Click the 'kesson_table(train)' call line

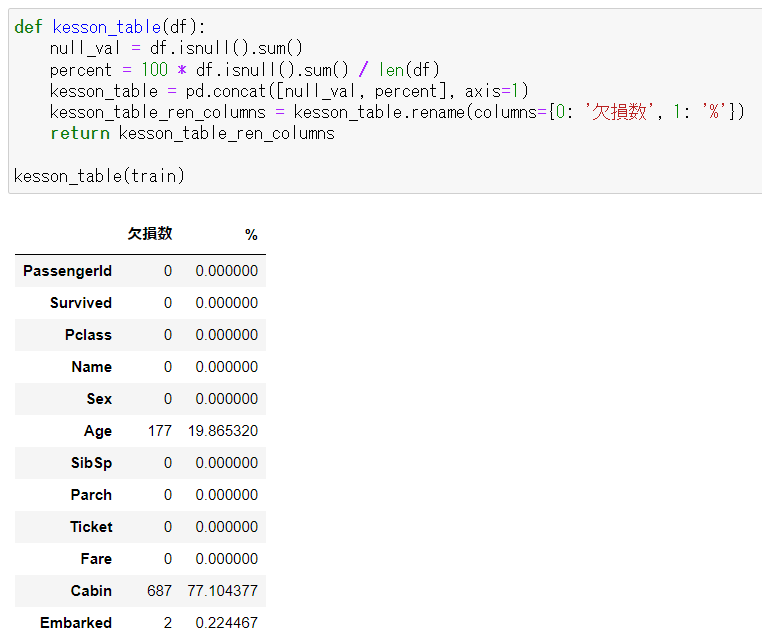click(99, 176)
